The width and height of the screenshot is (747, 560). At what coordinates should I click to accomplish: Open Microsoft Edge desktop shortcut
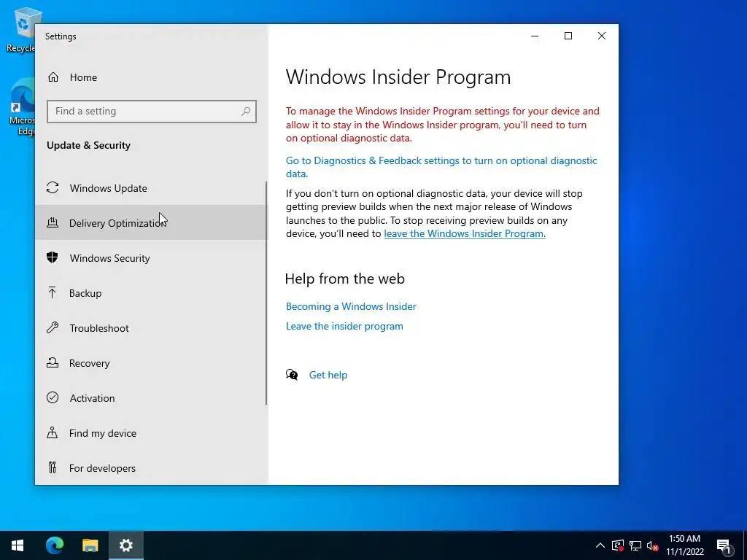pyautogui.click(x=21, y=107)
